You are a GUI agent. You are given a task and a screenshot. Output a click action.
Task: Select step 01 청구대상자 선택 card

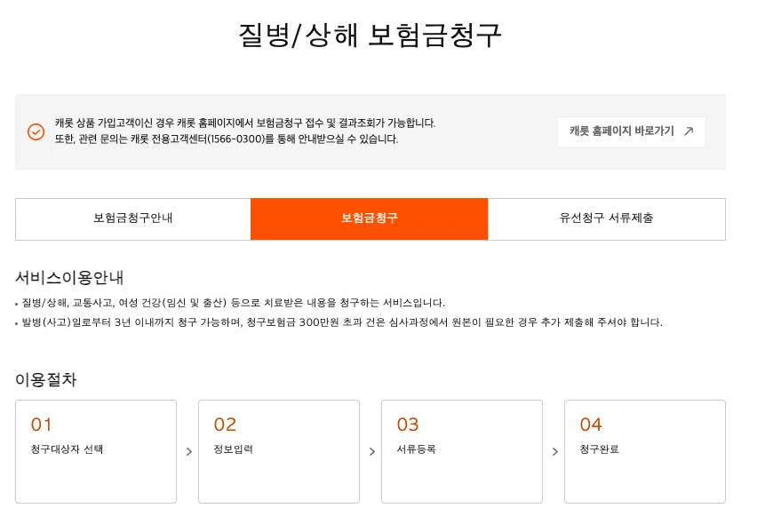click(x=96, y=451)
